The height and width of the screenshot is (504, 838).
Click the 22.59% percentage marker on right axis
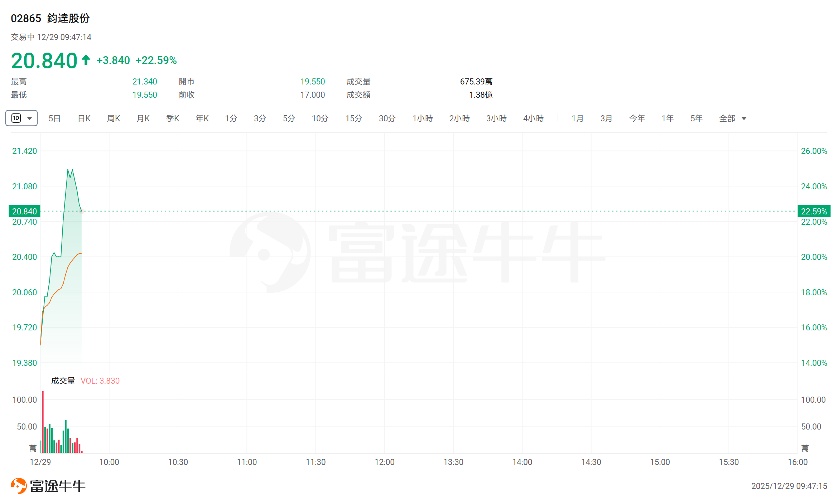pyautogui.click(x=814, y=211)
